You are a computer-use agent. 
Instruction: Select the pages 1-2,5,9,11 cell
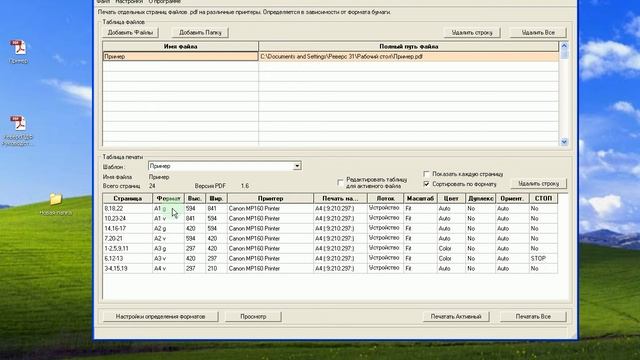coord(128,249)
